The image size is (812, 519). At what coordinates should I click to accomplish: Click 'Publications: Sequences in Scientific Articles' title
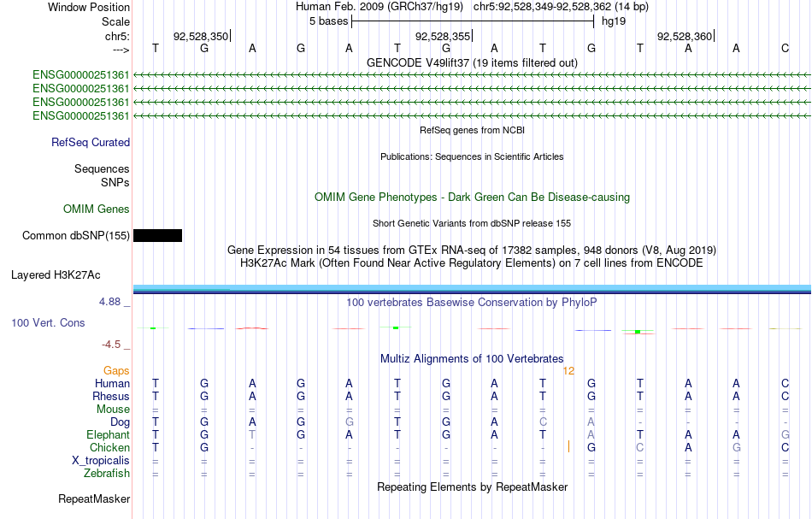click(x=472, y=156)
